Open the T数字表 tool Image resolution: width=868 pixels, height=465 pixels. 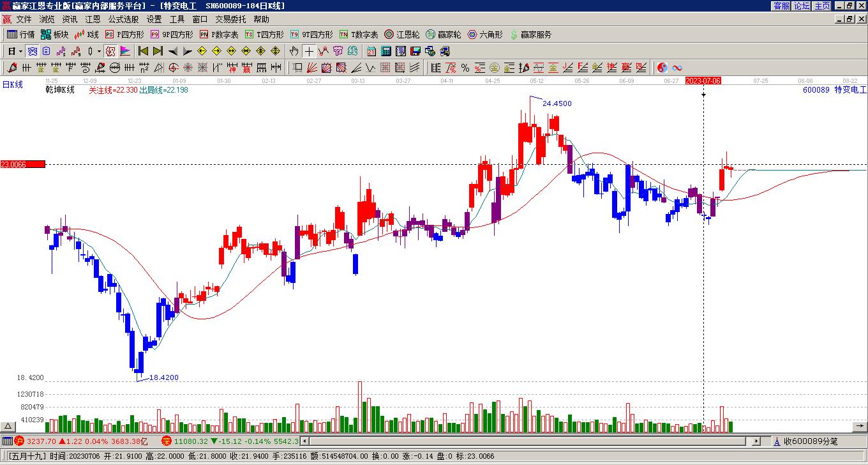point(359,34)
